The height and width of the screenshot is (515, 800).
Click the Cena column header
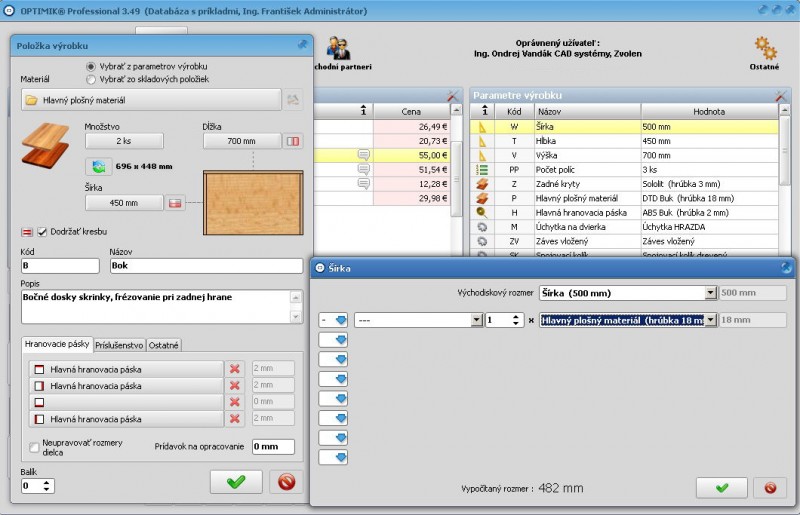click(x=411, y=111)
